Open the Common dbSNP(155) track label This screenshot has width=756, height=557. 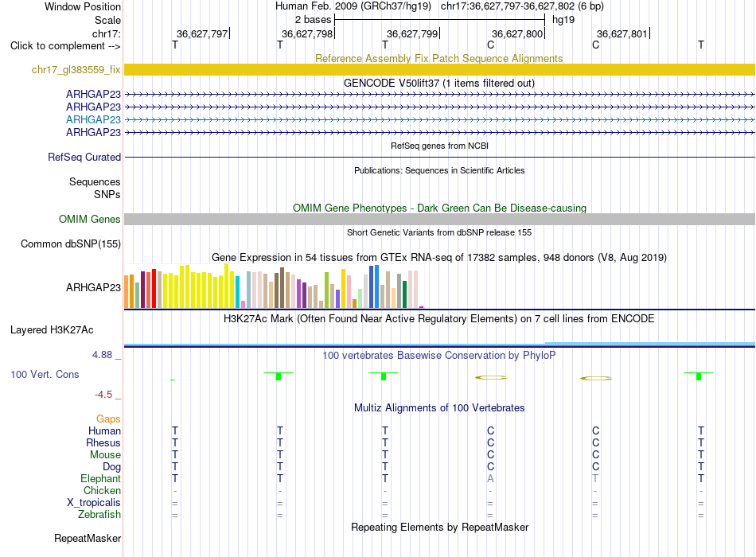pyautogui.click(x=71, y=244)
